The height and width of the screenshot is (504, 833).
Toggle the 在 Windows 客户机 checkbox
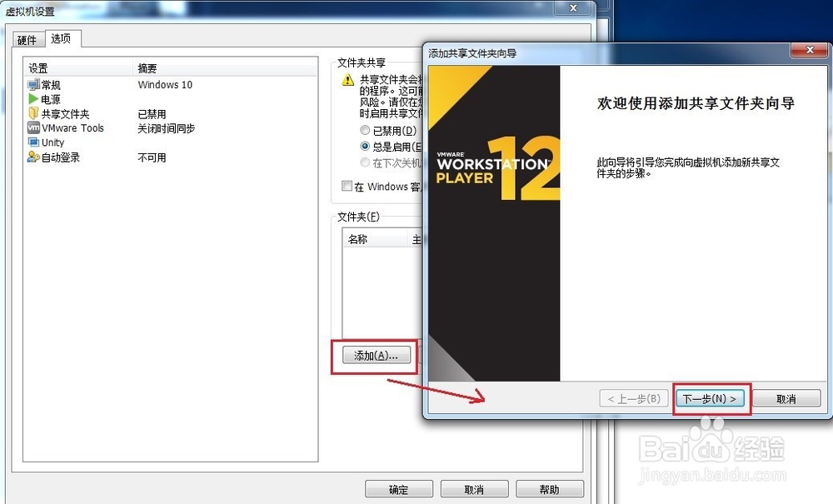[x=347, y=186]
